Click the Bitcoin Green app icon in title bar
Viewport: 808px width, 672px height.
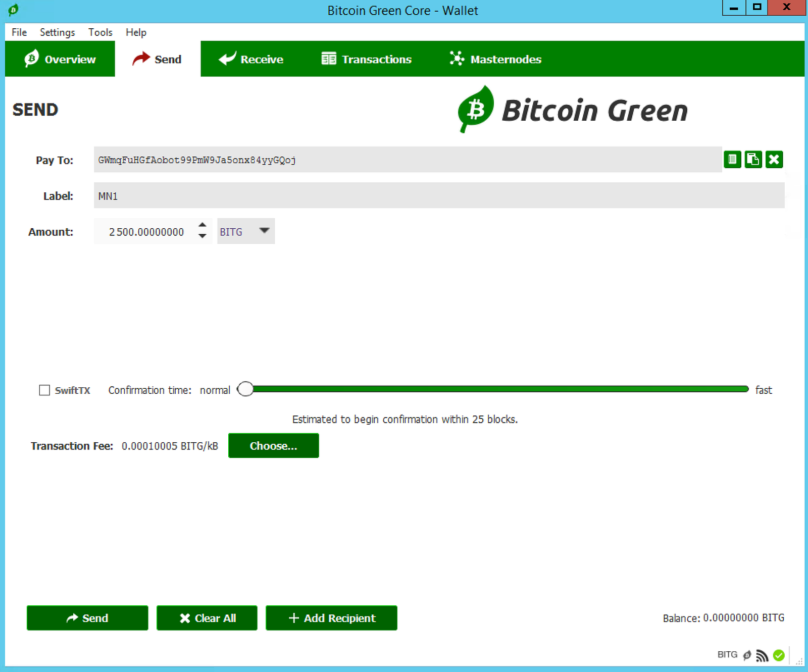[13, 10]
